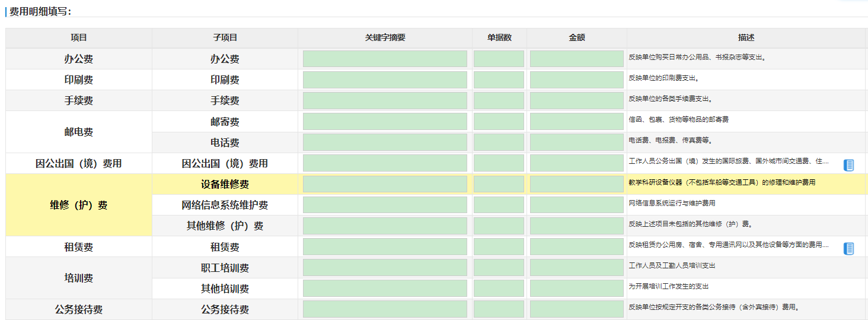Image resolution: width=868 pixels, height=320 pixels.
Task: Click 关键字摘要 field for 租赁费 row
Action: pos(385,247)
